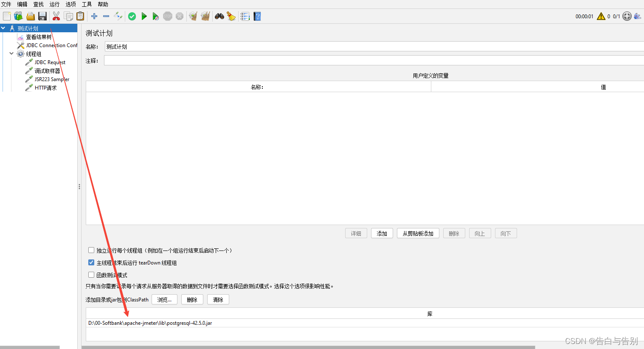Uncheck 主线程结束后运行 tearDown 线程组
Image resolution: width=644 pixels, height=349 pixels.
91,262
